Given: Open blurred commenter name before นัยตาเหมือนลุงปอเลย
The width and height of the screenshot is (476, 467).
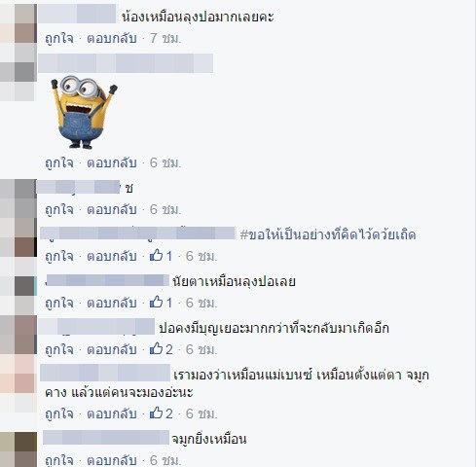Looking at the screenshot, I should tap(107, 280).
